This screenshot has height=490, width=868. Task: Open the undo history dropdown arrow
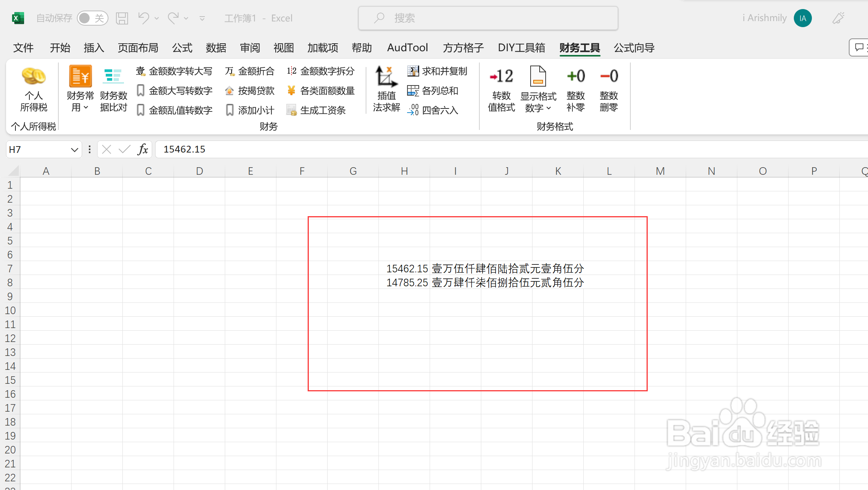(157, 18)
